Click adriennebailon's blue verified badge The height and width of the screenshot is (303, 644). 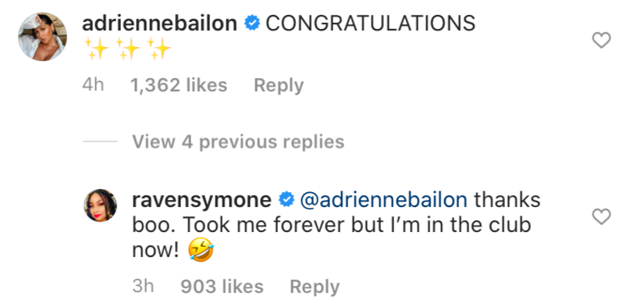(252, 24)
